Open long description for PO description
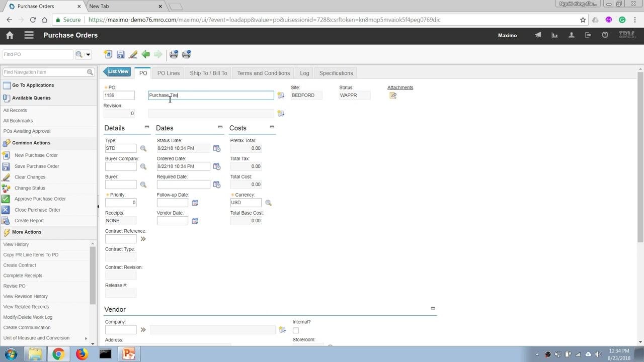 [x=281, y=96]
